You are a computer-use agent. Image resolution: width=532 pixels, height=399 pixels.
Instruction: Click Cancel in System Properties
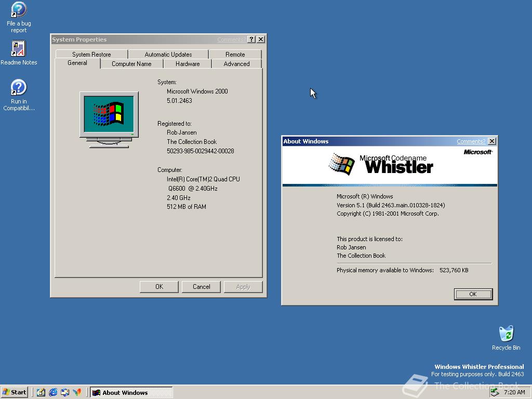click(x=201, y=287)
